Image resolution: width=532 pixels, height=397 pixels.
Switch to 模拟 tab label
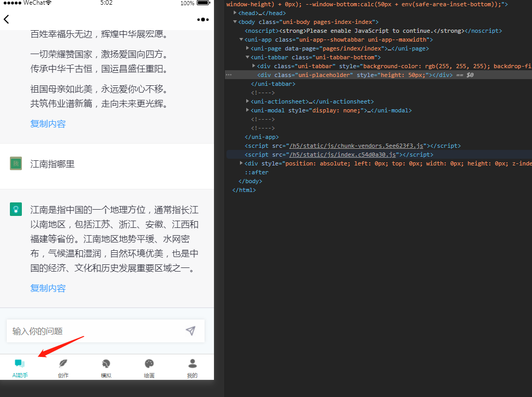click(x=106, y=375)
